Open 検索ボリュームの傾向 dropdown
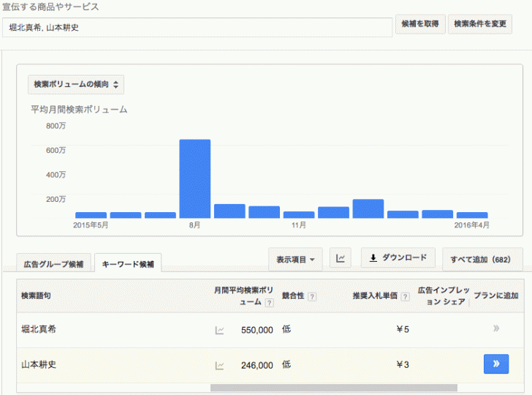Image resolution: width=532 pixels, height=395 pixels. (76, 85)
